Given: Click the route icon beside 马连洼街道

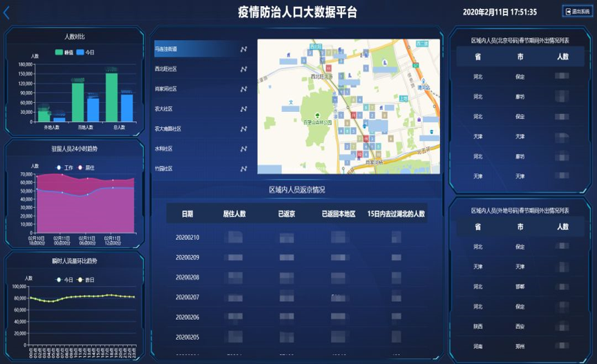Looking at the screenshot, I should [x=243, y=50].
